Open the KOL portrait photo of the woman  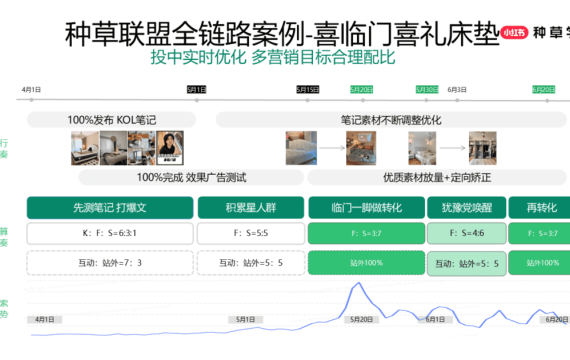170,148
